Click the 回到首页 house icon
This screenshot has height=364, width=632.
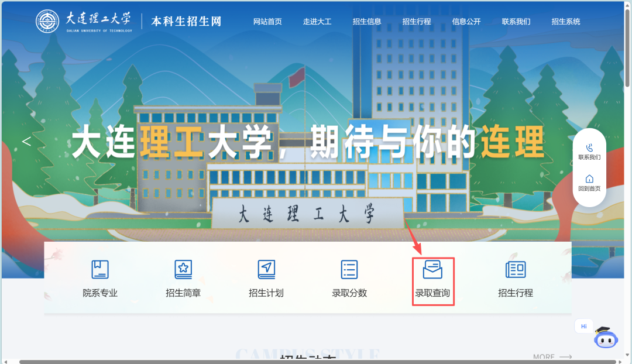[x=589, y=178]
